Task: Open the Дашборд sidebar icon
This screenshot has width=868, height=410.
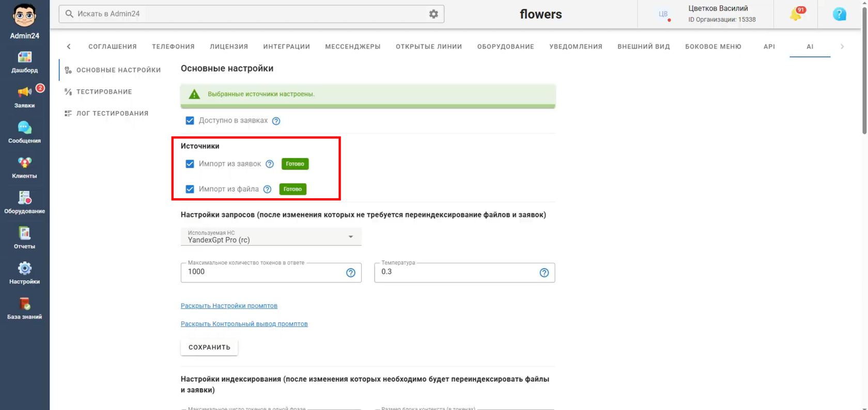Action: [24, 62]
